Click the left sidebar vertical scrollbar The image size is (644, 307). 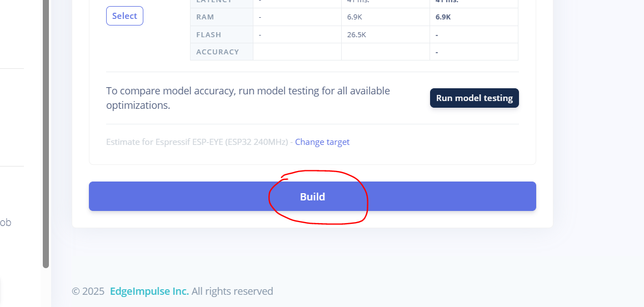pyautogui.click(x=46, y=133)
